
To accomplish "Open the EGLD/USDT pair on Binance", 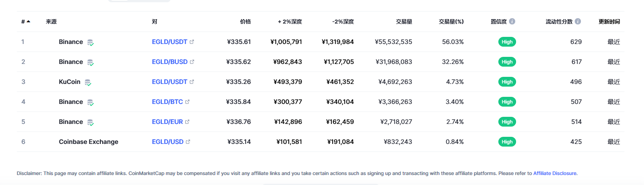I will (170, 42).
